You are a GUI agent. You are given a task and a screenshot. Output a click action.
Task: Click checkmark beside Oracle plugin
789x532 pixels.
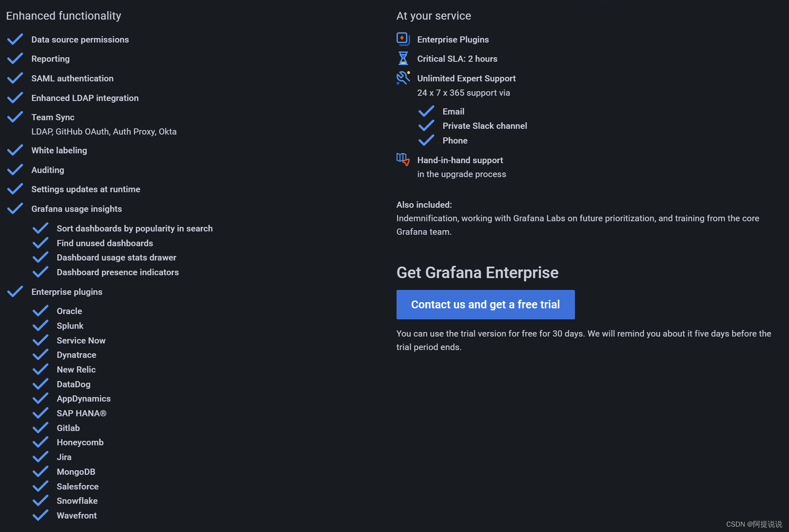pyautogui.click(x=40, y=311)
